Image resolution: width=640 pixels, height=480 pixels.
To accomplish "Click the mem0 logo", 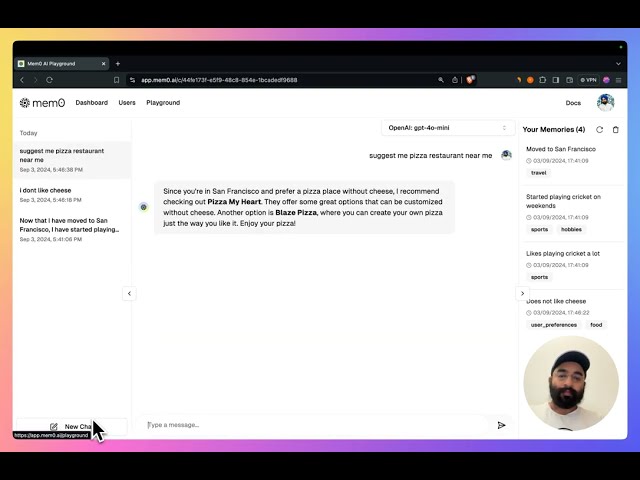I will point(42,103).
